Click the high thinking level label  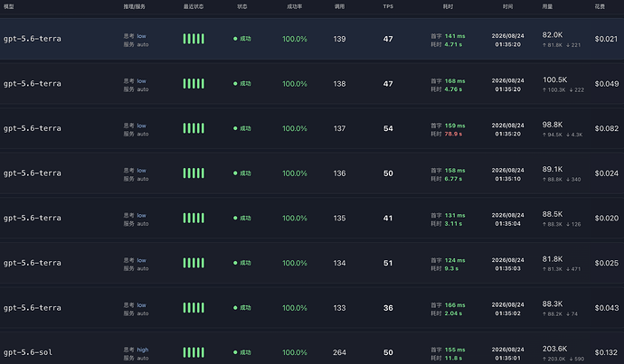(143, 350)
